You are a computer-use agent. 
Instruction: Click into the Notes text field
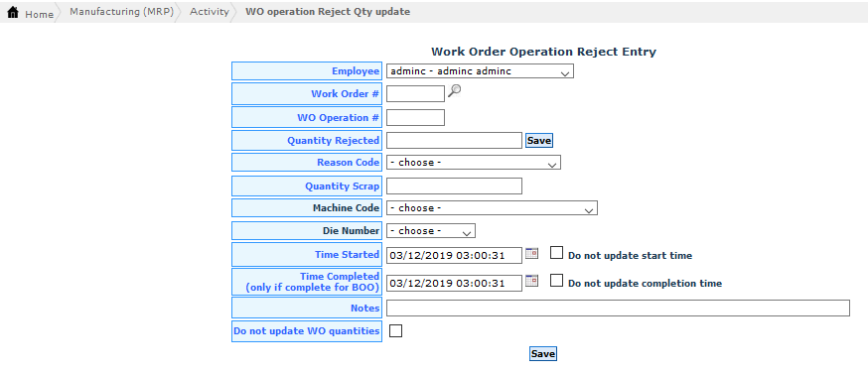coord(618,309)
